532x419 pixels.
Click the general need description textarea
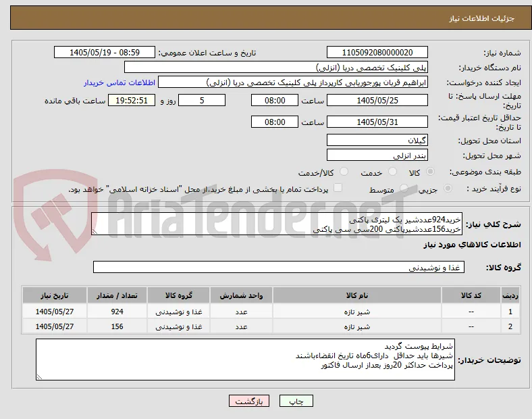coord(277,224)
